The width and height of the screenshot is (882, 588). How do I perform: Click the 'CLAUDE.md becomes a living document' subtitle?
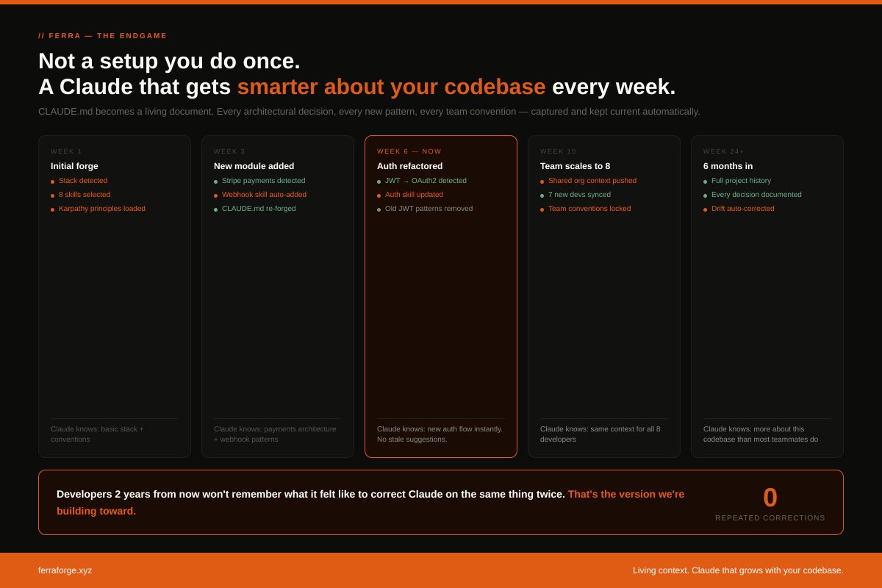tap(369, 112)
